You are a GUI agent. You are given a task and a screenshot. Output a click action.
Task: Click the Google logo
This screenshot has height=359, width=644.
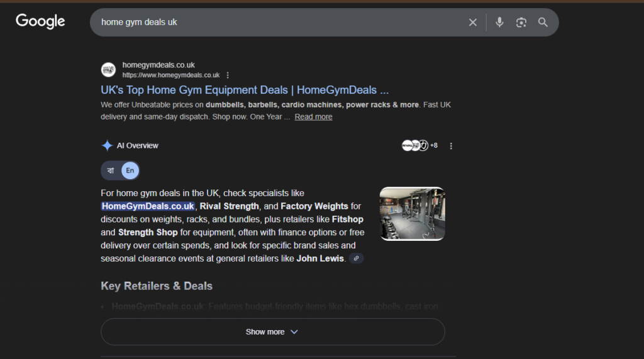pos(40,21)
